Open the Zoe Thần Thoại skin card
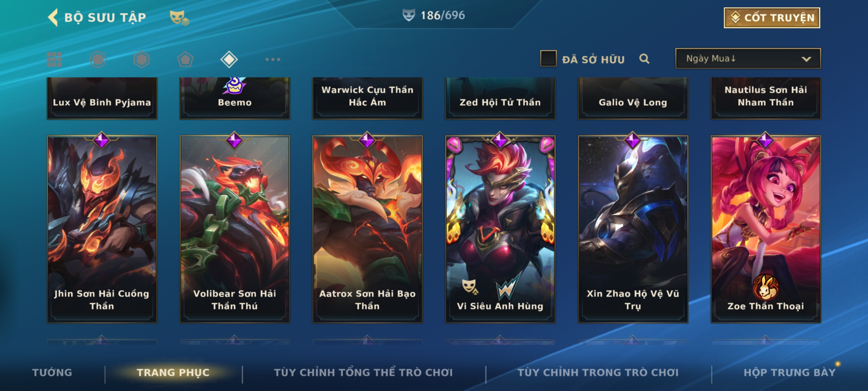The width and height of the screenshot is (868, 391). (x=766, y=229)
